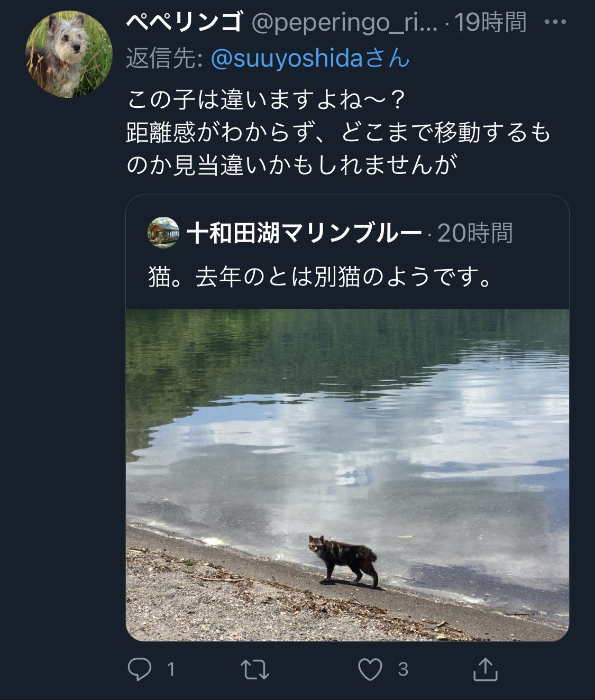Open the ペペリンゴ display name

tap(185, 22)
